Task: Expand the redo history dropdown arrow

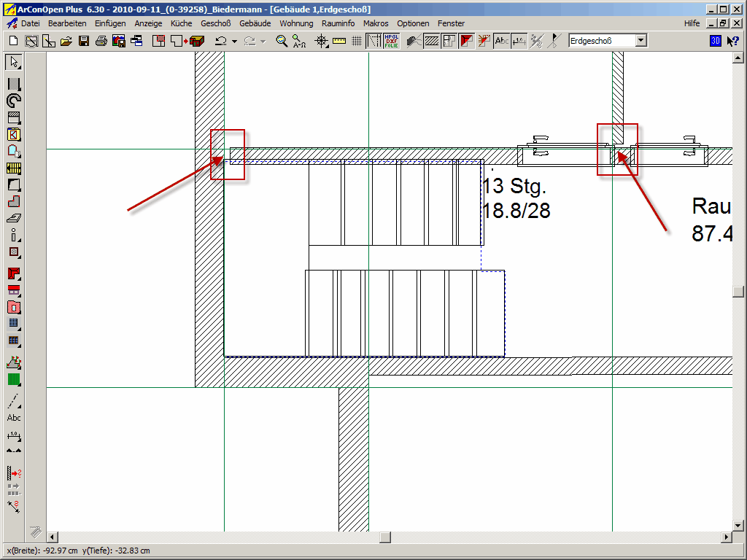Action: pyautogui.click(x=263, y=42)
